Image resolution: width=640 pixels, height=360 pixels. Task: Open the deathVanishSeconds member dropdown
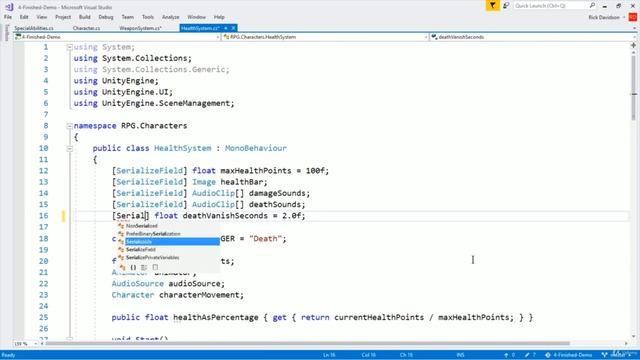533,37
